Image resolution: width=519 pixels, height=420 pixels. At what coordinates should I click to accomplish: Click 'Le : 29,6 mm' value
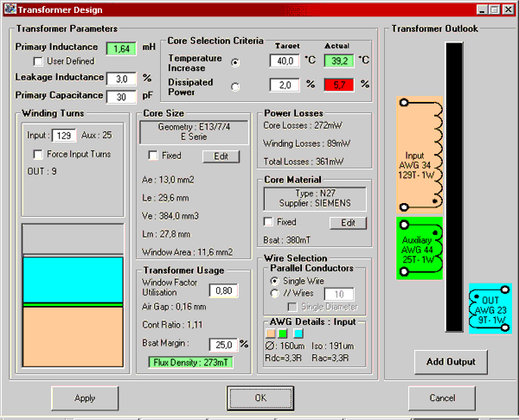165,198
